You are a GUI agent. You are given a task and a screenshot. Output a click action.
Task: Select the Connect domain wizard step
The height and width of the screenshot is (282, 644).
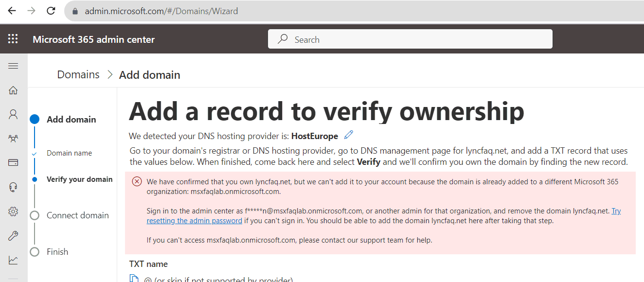click(x=78, y=215)
